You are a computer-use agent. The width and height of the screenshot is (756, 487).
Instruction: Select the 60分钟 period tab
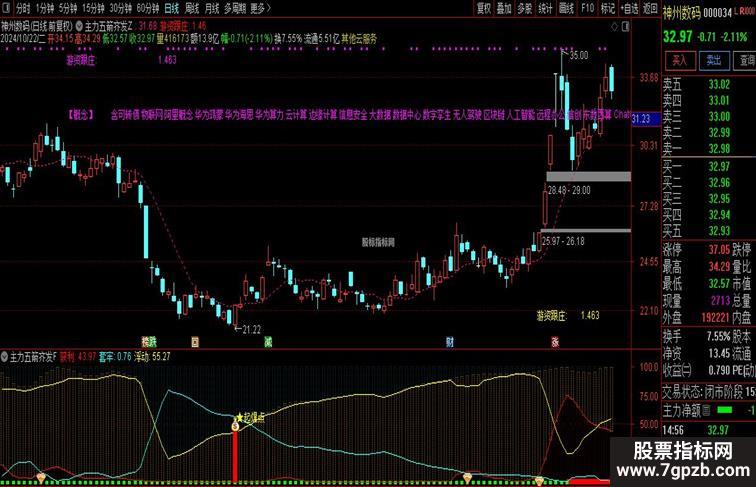point(148,8)
